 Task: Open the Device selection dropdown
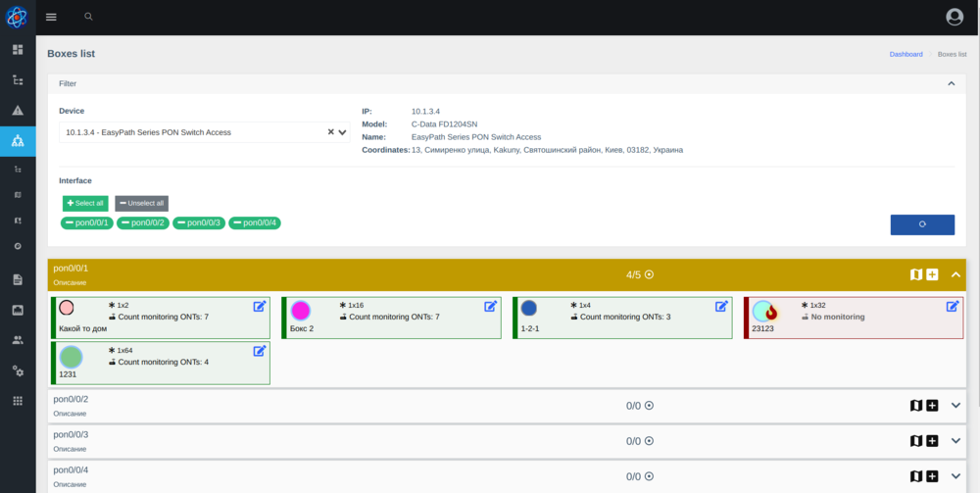coord(204,132)
